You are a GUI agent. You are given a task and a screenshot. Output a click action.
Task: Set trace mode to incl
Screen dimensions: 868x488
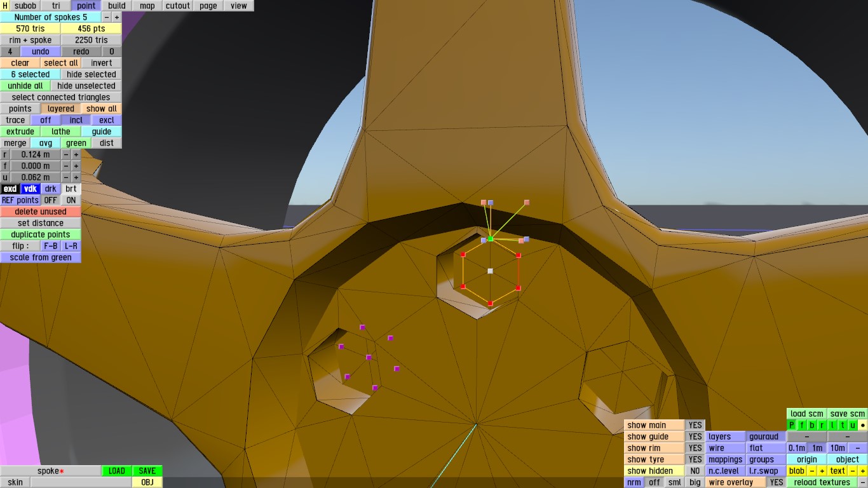tap(76, 120)
